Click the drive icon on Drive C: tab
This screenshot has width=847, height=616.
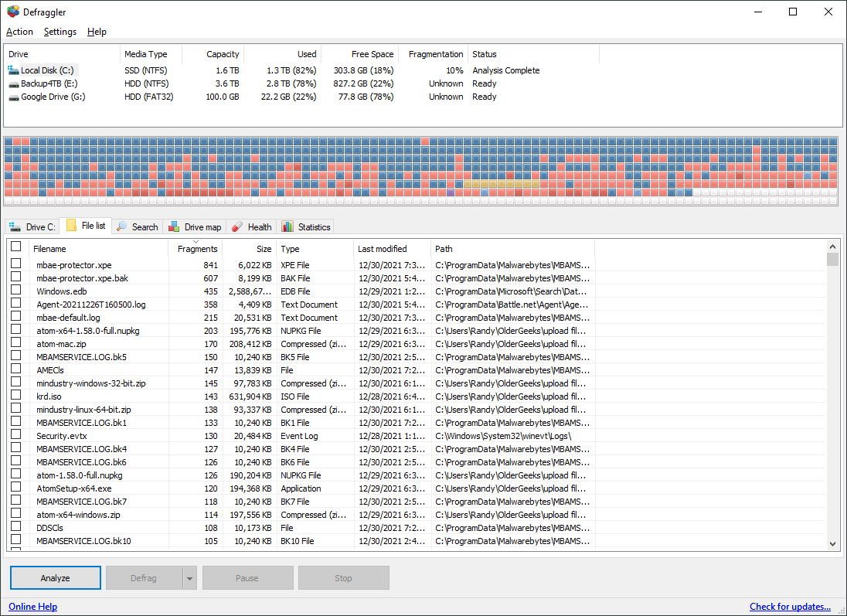[15, 227]
